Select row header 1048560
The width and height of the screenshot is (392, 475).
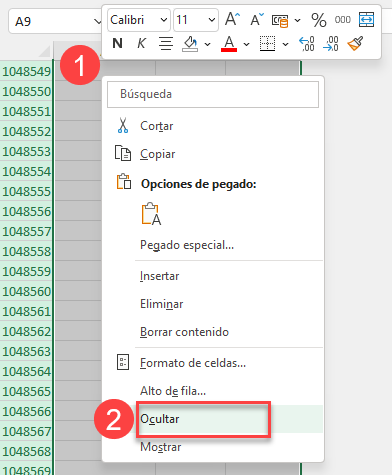pyautogui.click(x=26, y=291)
